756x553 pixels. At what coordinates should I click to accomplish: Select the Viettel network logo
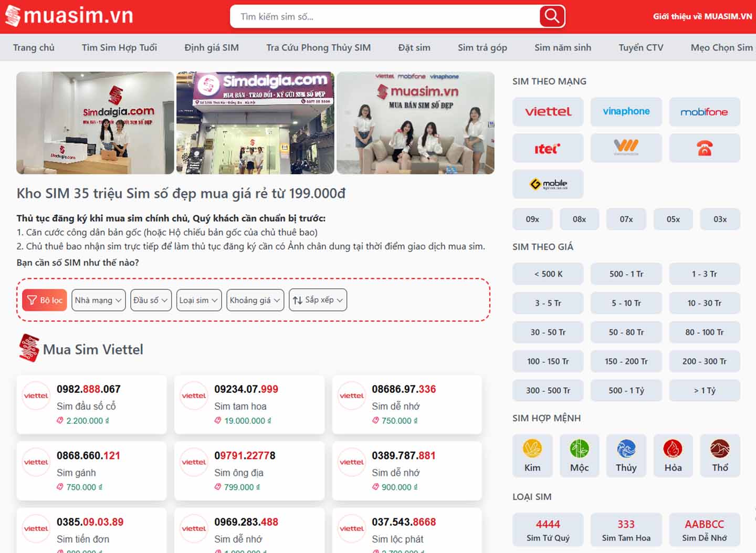tap(548, 111)
